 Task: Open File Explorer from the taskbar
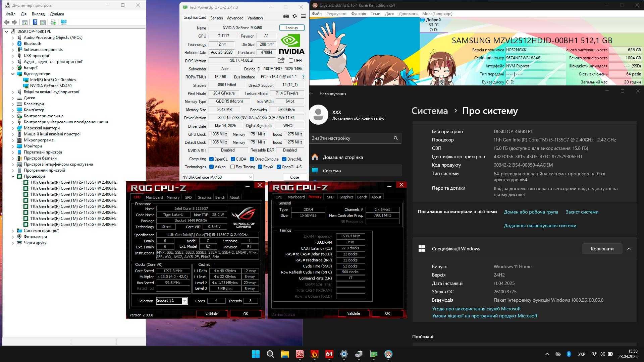pos(285,354)
